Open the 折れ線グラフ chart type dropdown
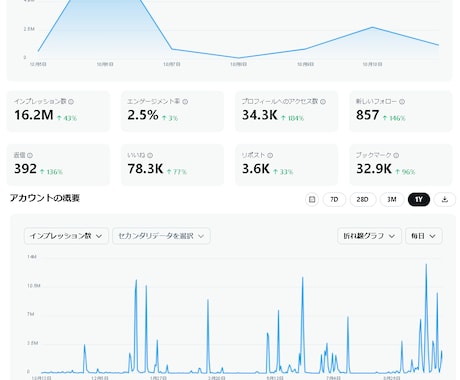460x380 pixels. click(369, 236)
